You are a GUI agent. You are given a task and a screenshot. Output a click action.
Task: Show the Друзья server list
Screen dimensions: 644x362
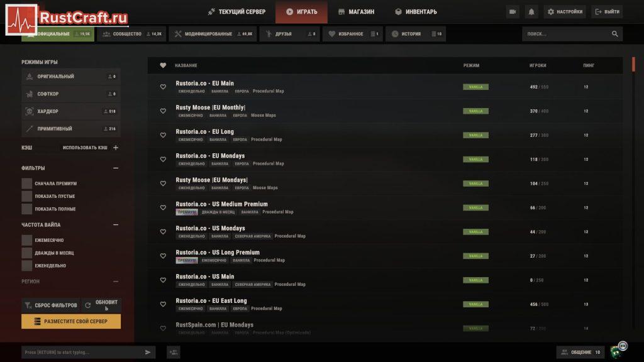[x=290, y=34]
